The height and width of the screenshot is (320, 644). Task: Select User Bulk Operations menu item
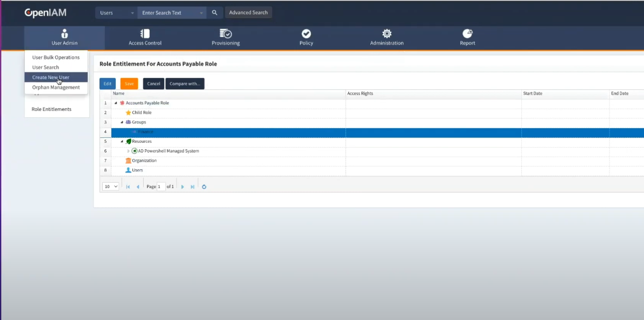click(x=56, y=57)
